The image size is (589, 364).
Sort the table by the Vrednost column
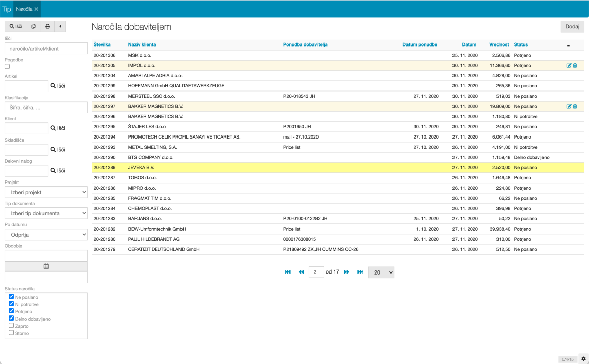tap(499, 44)
